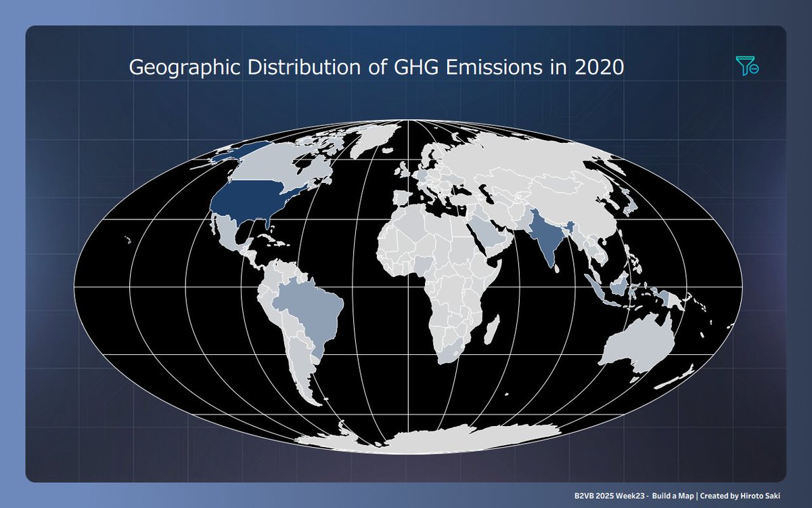This screenshot has height=508, width=812.
Task: Open the teal filter icon
Action: pyautogui.click(x=747, y=66)
